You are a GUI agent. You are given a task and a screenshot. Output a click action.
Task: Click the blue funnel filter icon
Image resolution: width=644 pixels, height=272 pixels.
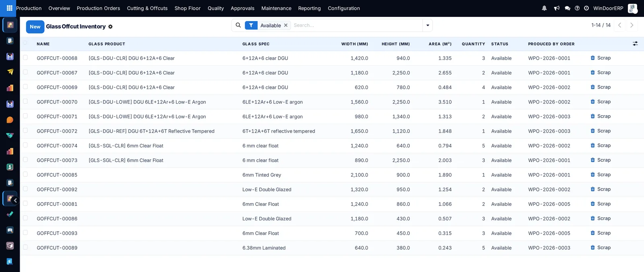pos(251,25)
